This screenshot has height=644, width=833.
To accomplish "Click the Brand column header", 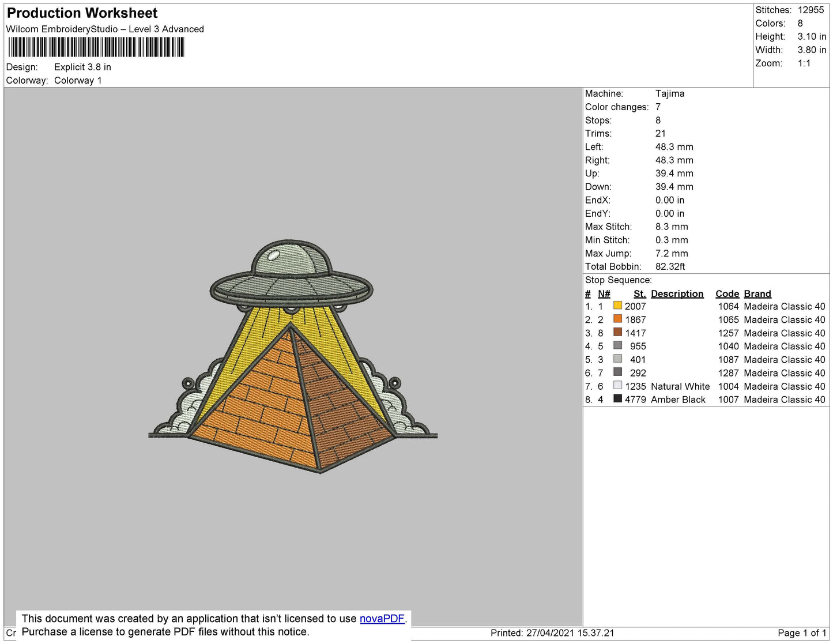I will click(757, 293).
